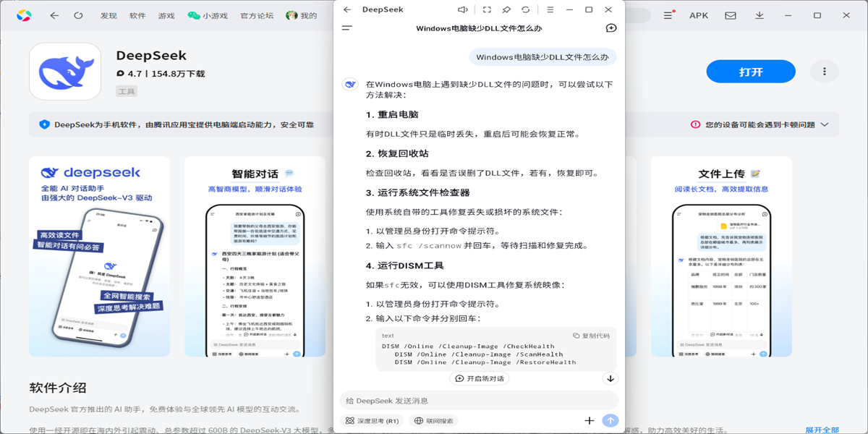
Task: Click the blue 打开 button
Action: pos(750,72)
